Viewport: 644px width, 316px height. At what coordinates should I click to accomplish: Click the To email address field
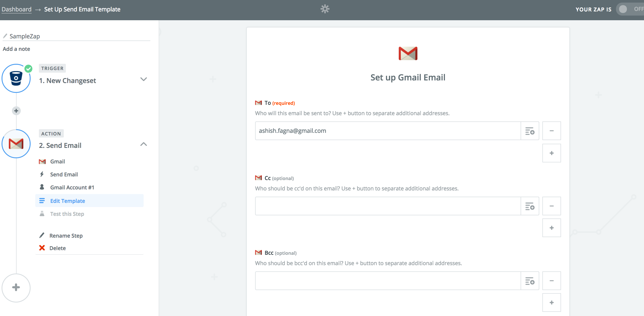pos(388,131)
